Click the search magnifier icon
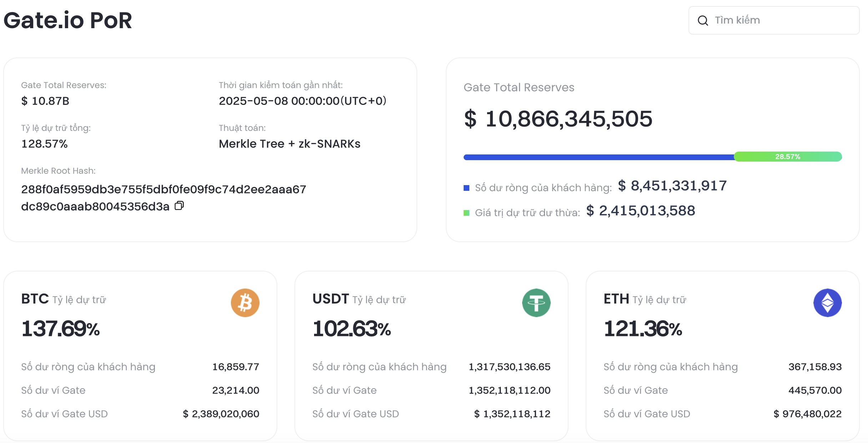 703,21
